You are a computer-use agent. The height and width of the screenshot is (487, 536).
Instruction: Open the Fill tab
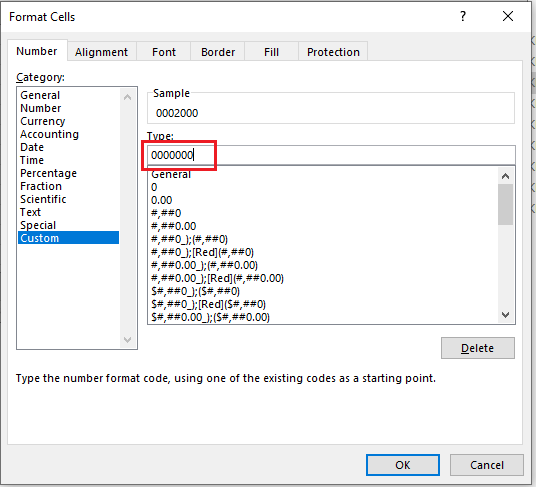pos(271,52)
